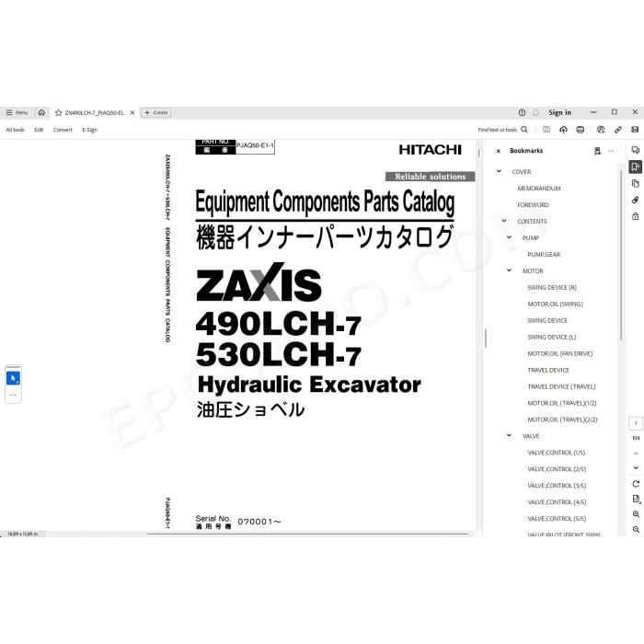Image resolution: width=644 pixels, height=644 pixels.
Task: Collapse the MOTOR bookmark
Action: 510,270
